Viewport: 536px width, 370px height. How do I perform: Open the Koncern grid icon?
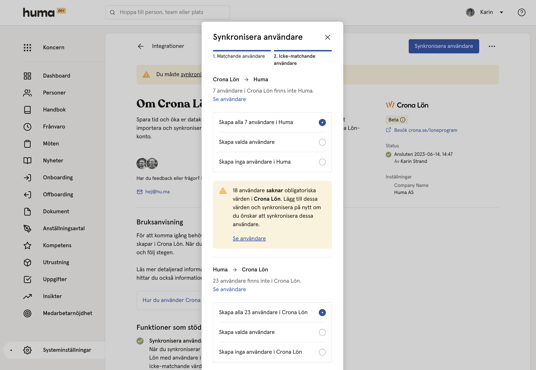tap(27, 47)
